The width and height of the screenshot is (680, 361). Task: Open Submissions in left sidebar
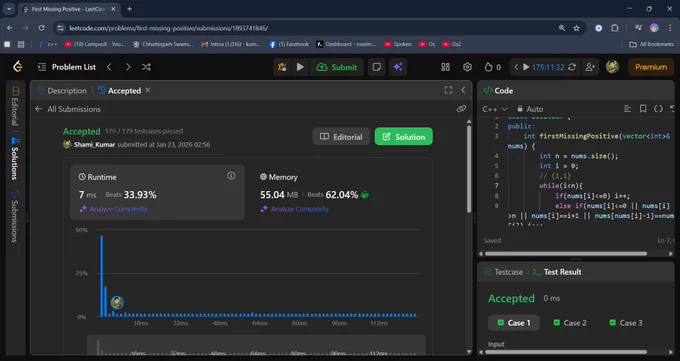(15, 216)
